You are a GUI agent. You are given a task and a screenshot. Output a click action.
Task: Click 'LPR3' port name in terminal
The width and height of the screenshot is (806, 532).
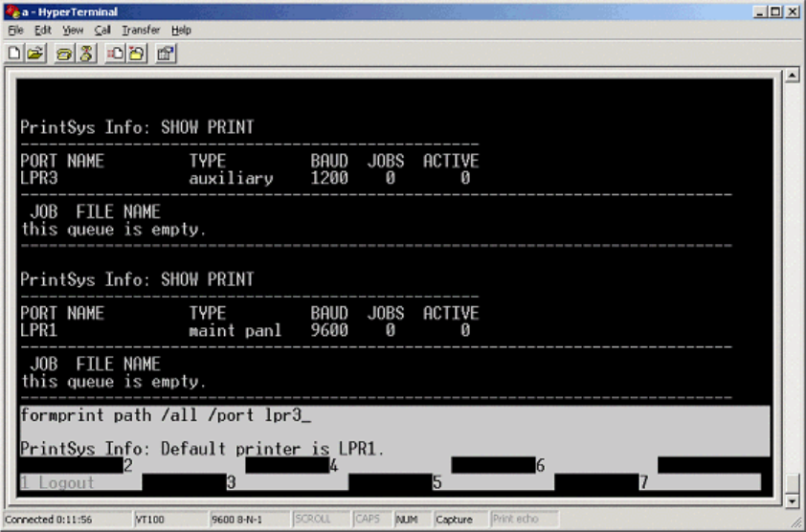[x=39, y=178]
